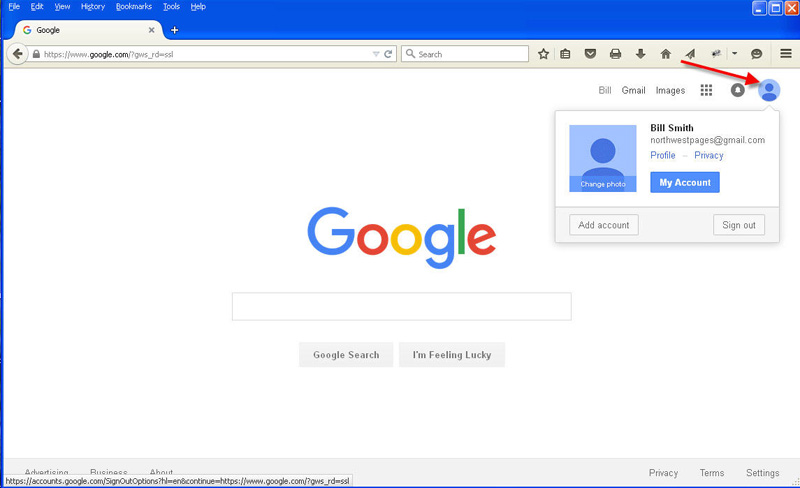Screen dimensions: 800x488
Task: Open the History menu
Action: (93, 7)
